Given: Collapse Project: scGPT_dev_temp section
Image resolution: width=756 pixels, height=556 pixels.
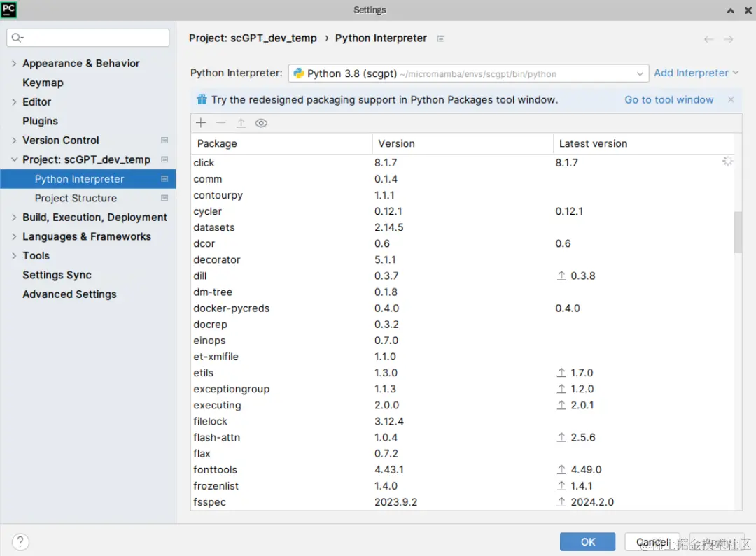Looking at the screenshot, I should coord(14,159).
